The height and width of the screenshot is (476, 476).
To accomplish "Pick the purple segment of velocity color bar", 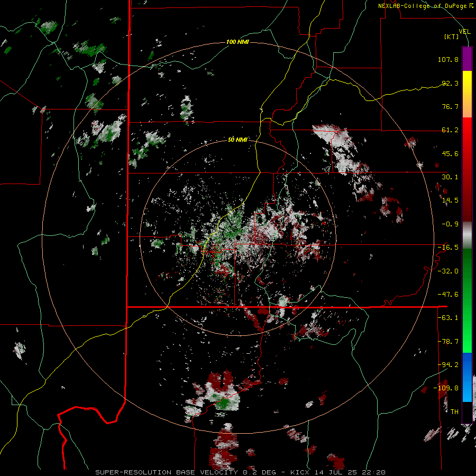I will coord(467,59).
